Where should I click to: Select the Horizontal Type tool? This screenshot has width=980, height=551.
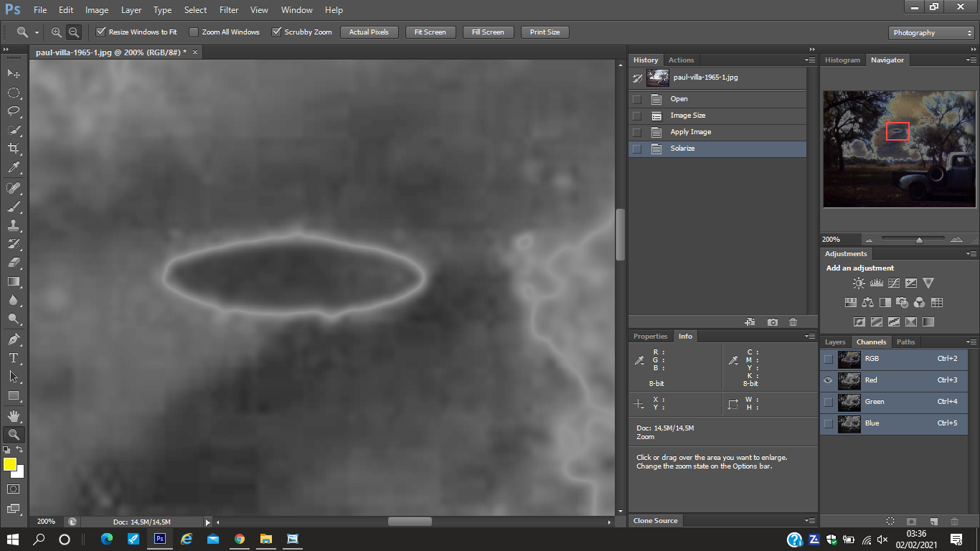point(14,358)
